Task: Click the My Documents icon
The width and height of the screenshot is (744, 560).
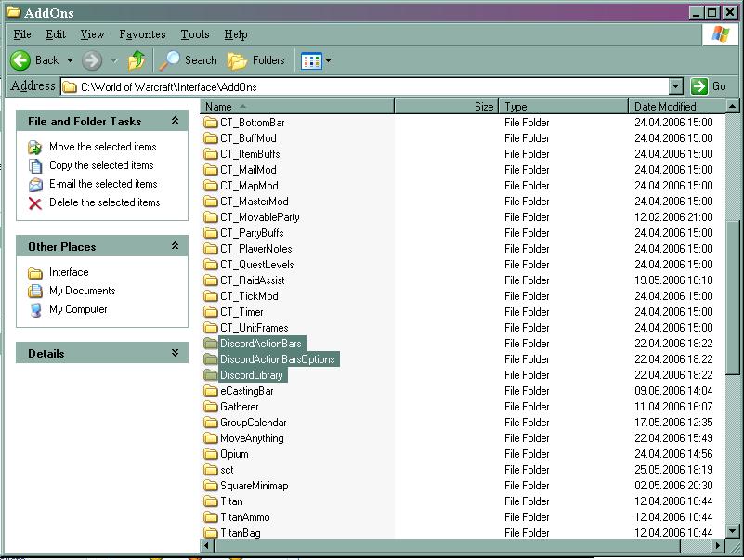Action: (35, 291)
